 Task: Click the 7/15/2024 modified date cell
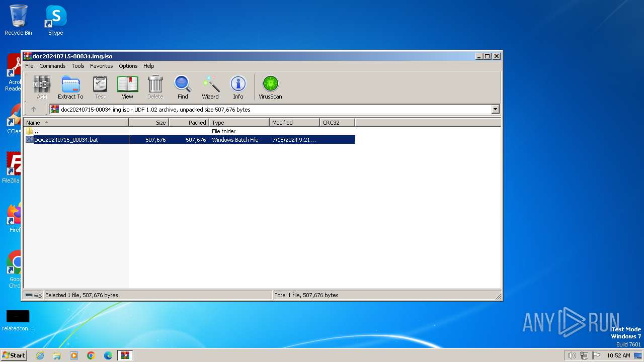294,140
